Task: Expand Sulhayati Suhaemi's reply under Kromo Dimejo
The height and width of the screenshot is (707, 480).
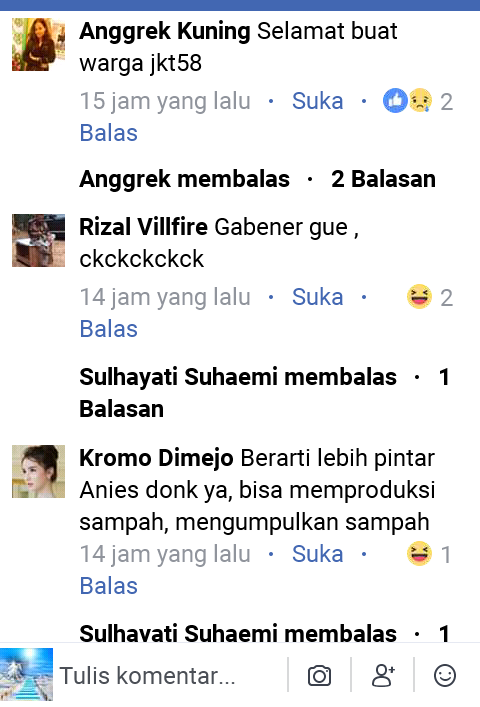Action: click(x=264, y=633)
